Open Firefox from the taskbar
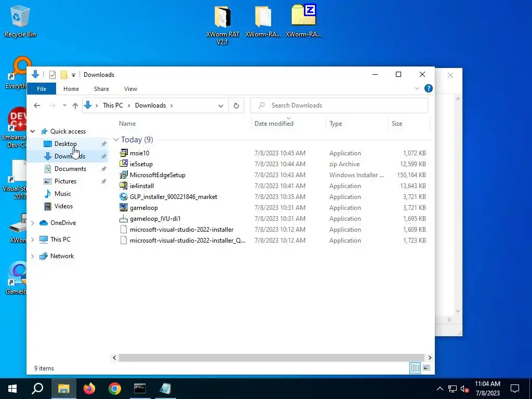Image resolution: width=532 pixels, height=399 pixels. [89, 389]
